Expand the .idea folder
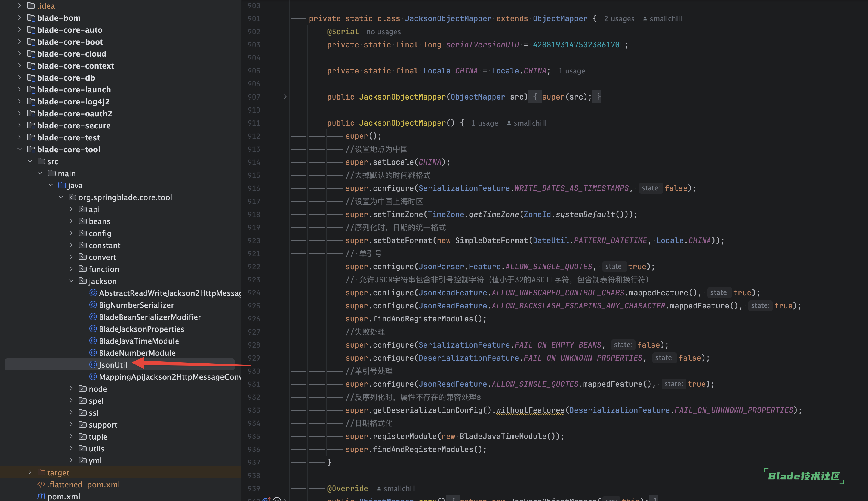The width and height of the screenshot is (868, 501). (20, 6)
